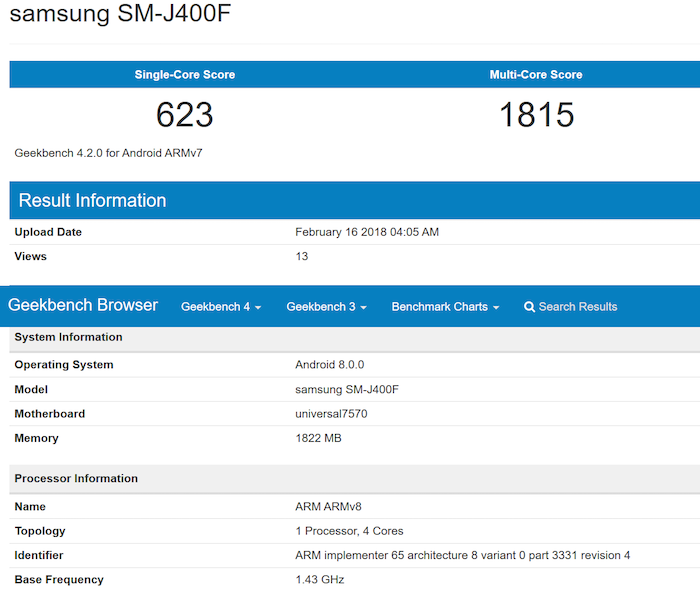Click the Processor Information table header

click(x=76, y=479)
